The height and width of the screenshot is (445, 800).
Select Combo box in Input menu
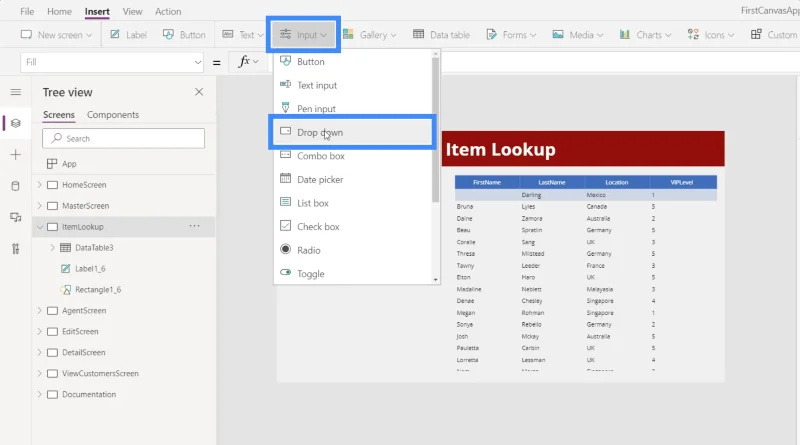(x=353, y=156)
